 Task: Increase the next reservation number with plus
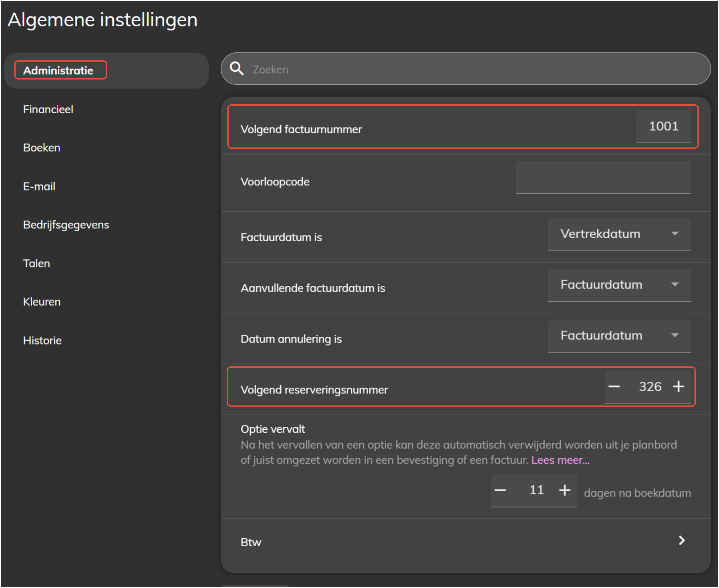coord(679,387)
